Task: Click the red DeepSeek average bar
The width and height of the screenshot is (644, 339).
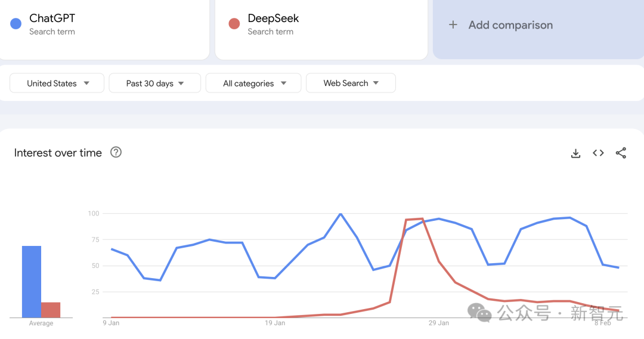Action: tap(51, 310)
